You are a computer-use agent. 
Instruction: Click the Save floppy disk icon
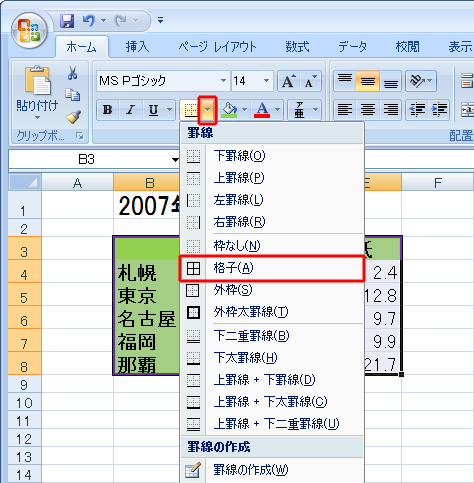click(67, 21)
